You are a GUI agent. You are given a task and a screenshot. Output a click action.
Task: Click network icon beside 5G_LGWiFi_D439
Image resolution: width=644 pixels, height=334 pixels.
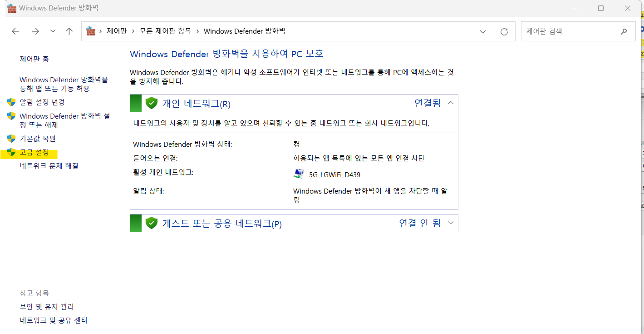coord(299,174)
